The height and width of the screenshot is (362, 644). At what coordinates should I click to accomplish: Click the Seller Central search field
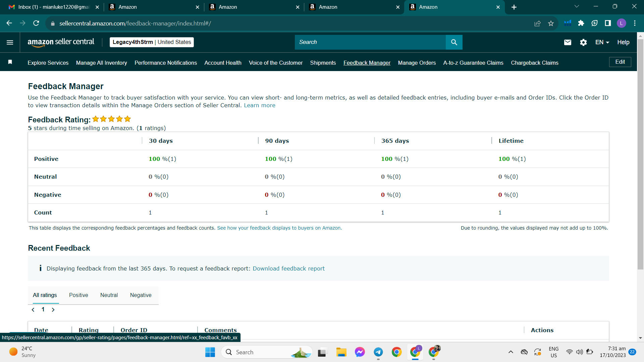pyautogui.click(x=370, y=42)
